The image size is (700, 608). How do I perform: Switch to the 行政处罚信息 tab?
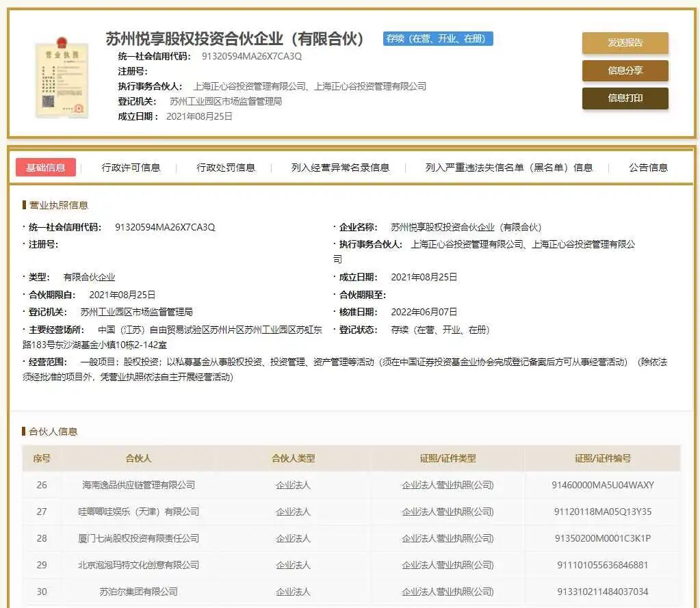click(x=226, y=167)
